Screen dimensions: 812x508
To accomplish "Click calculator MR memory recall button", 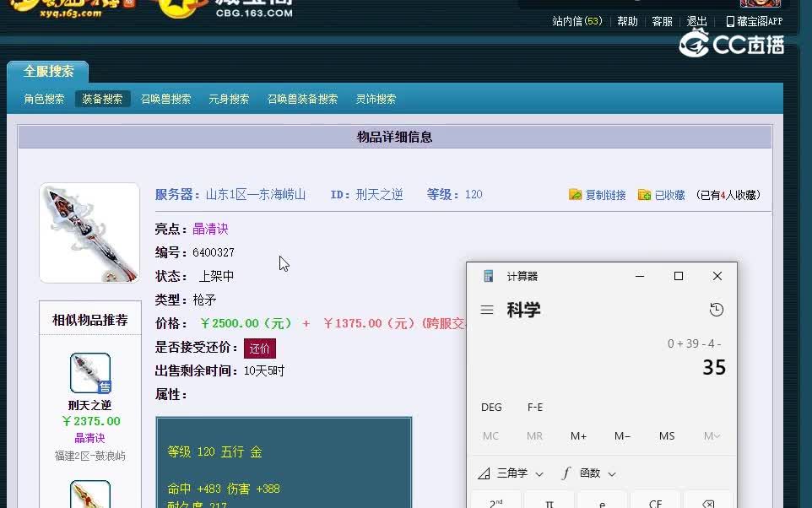I will pos(534,436).
